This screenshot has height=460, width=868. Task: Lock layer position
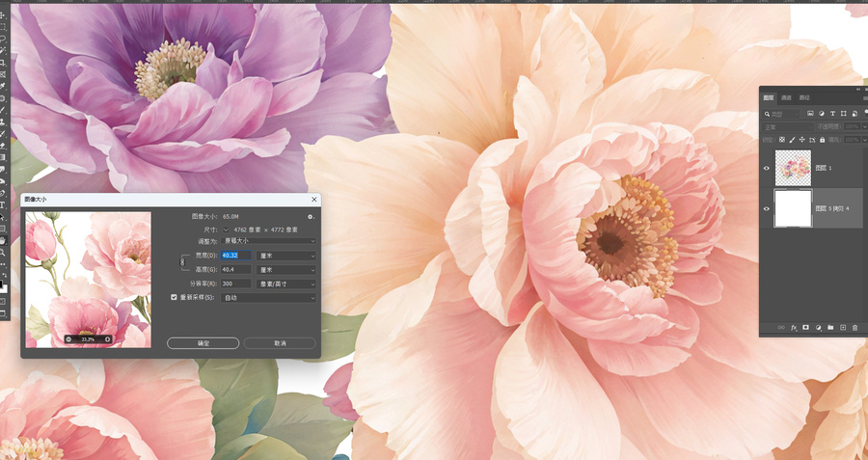click(x=802, y=140)
